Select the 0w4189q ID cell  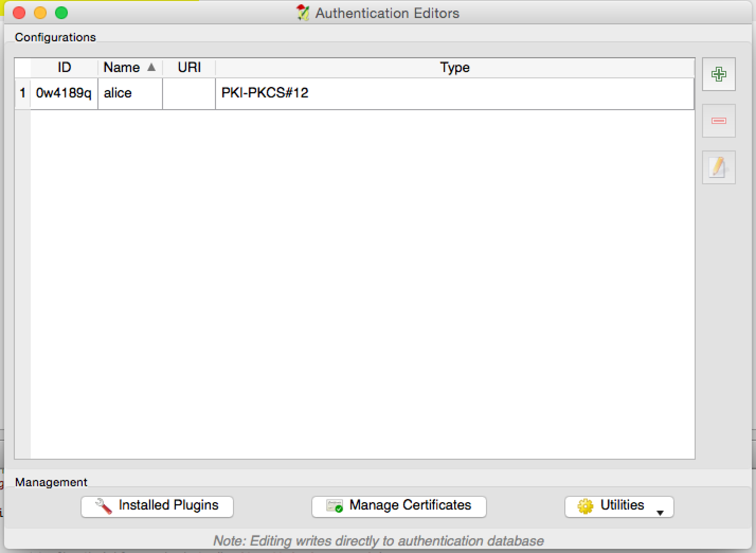pos(64,93)
